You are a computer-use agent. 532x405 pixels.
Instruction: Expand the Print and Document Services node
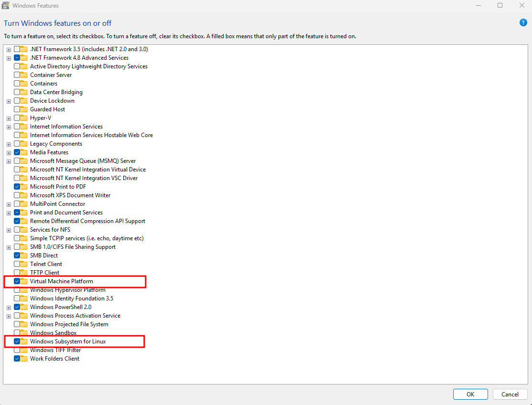9,213
